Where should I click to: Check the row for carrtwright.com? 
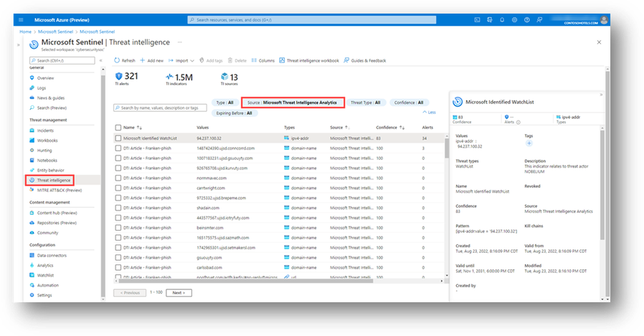[x=118, y=188]
